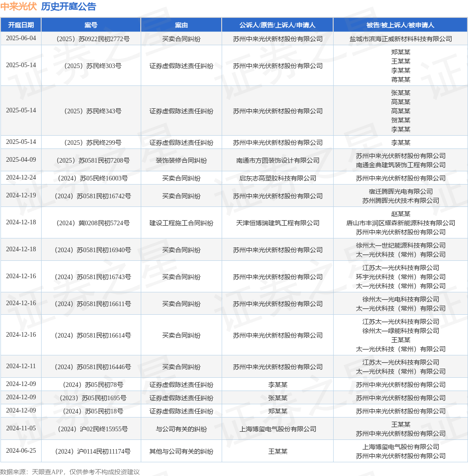The image size is (468, 476).
Task: Select case number (2024)沪02民终15955号
Action: pyautogui.click(x=91, y=429)
